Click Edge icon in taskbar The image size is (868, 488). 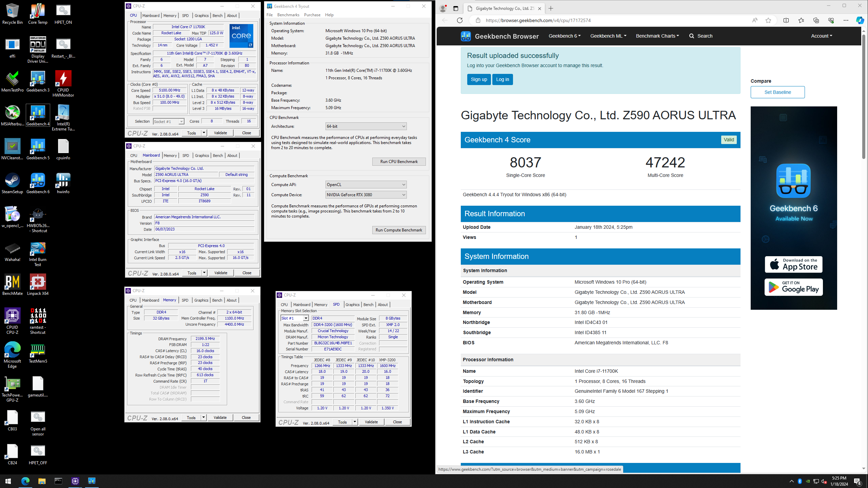tap(25, 481)
